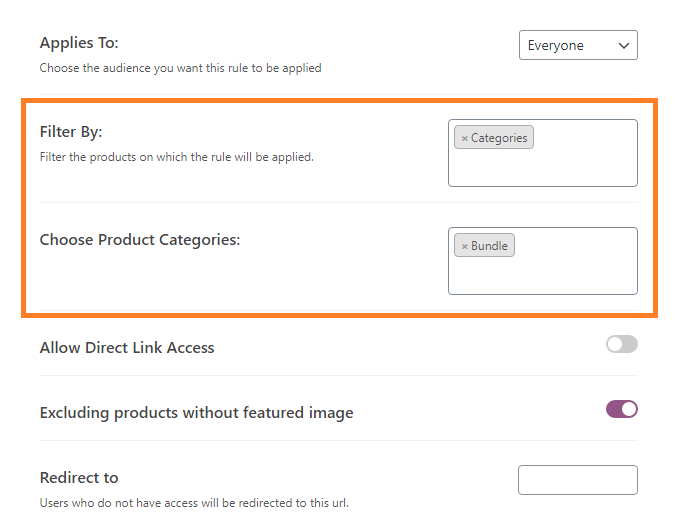Click the Filter By: label
This screenshot has width=682, height=528.
[71, 132]
